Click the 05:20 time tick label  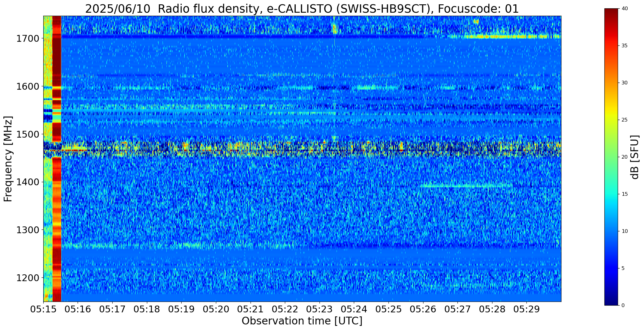pyautogui.click(x=216, y=309)
